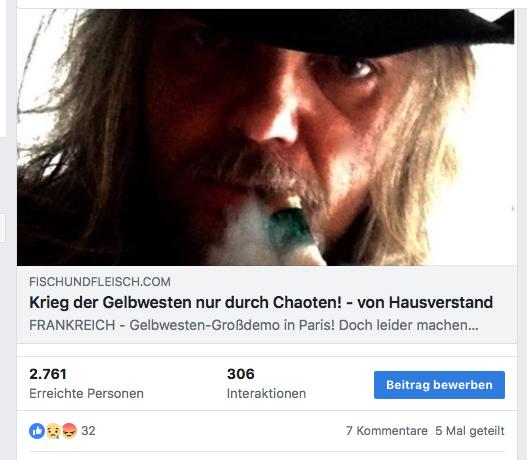
Task: Click the man's eye in the photo
Action: (x=357, y=68)
